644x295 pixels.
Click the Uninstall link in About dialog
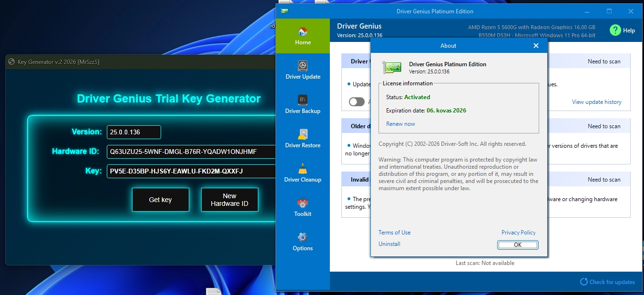click(x=389, y=244)
